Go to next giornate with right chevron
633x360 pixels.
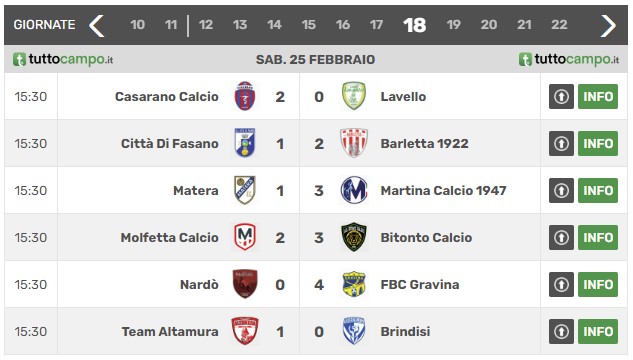click(x=608, y=25)
